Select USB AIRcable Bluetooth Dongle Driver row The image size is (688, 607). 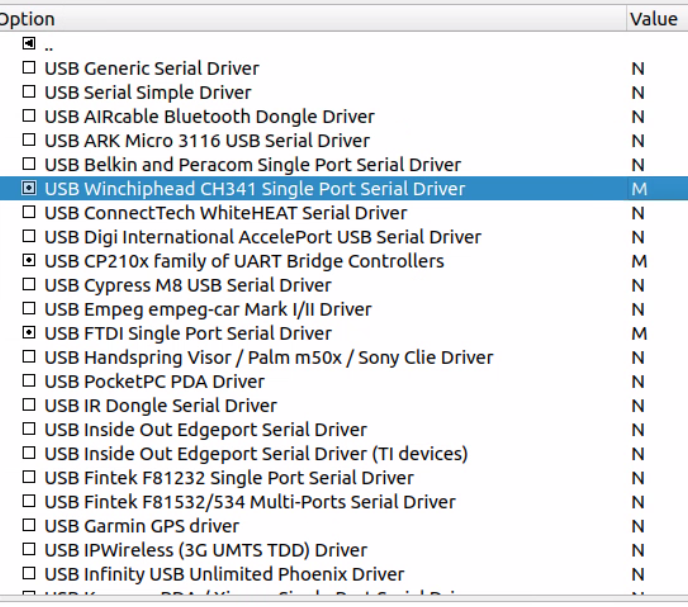[209, 116]
